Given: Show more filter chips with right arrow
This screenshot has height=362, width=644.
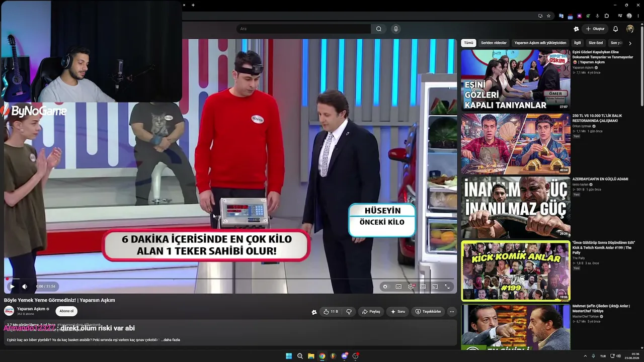Looking at the screenshot, I should [630, 43].
